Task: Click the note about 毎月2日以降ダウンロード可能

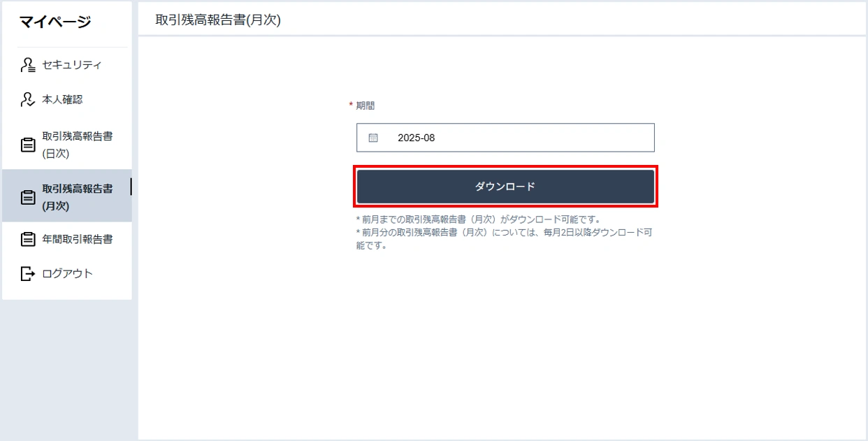Action: pos(504,239)
